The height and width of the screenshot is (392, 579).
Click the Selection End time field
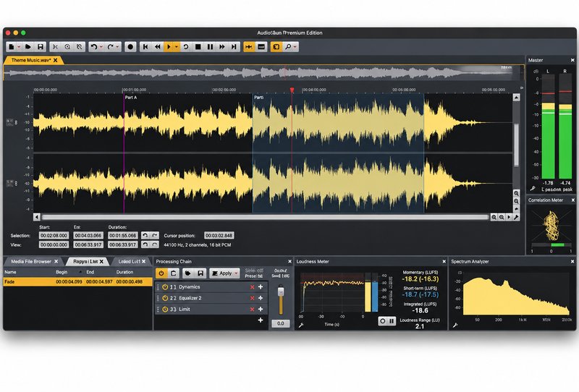tap(88, 236)
